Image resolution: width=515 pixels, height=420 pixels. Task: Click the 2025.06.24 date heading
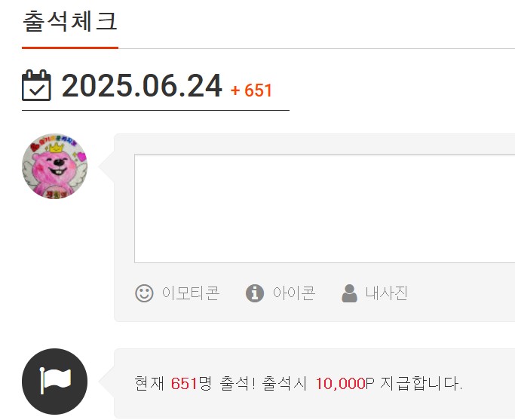142,86
